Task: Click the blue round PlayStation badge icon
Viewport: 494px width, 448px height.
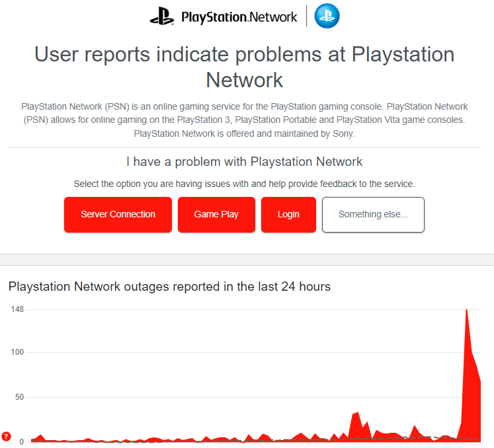Action: 327,16
